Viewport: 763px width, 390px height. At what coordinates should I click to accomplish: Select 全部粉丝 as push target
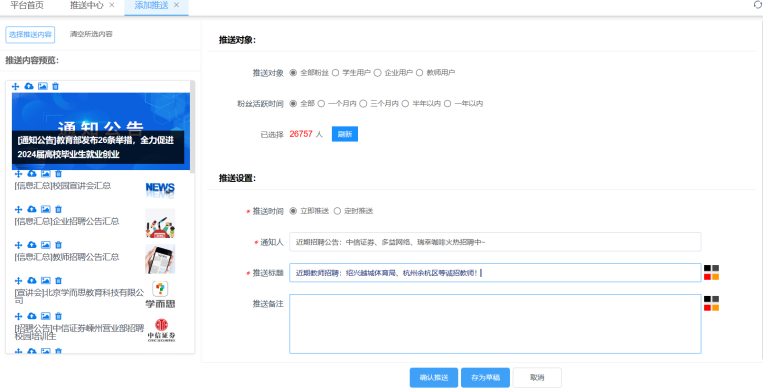293,73
